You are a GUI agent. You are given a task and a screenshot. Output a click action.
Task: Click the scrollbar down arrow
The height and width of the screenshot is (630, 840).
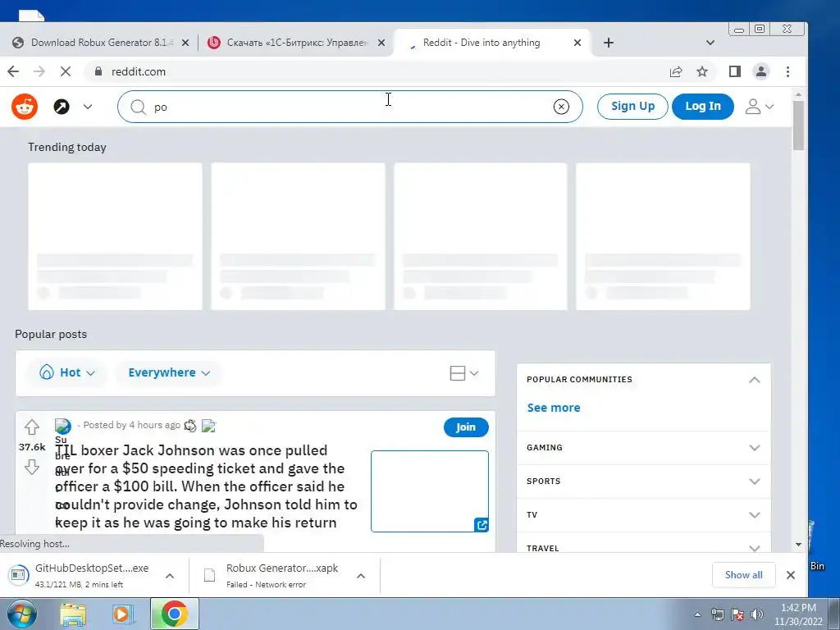coord(798,545)
